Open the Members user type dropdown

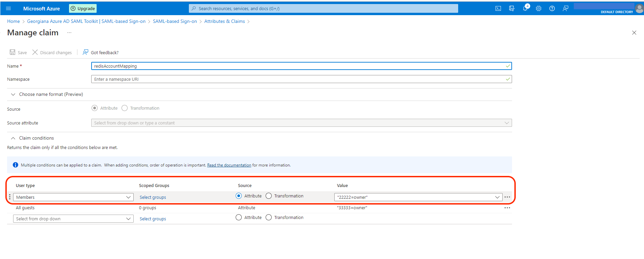pos(73,197)
